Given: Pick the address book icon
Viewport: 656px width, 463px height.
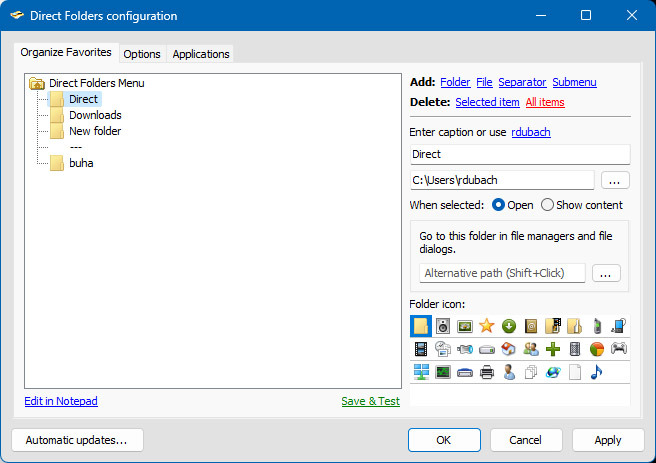Looking at the screenshot, I should click(531, 326).
